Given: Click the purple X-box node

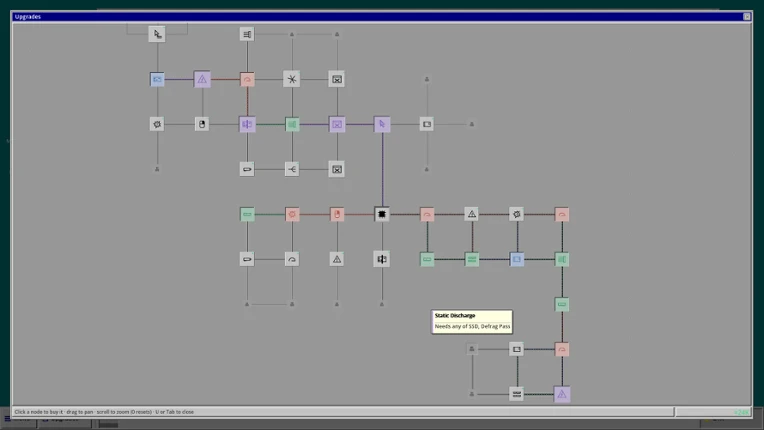Looking at the screenshot, I should tap(337, 124).
